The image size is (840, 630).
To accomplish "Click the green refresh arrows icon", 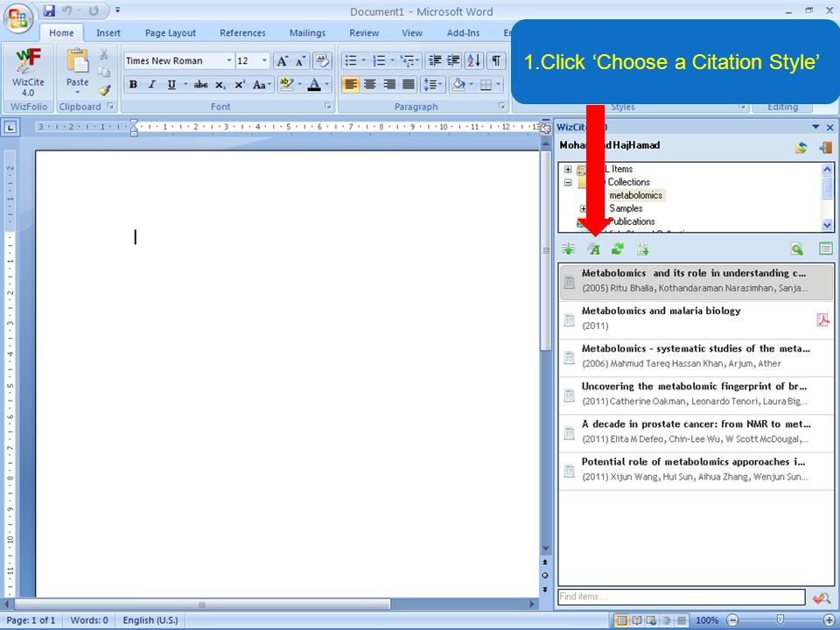I will [x=618, y=249].
